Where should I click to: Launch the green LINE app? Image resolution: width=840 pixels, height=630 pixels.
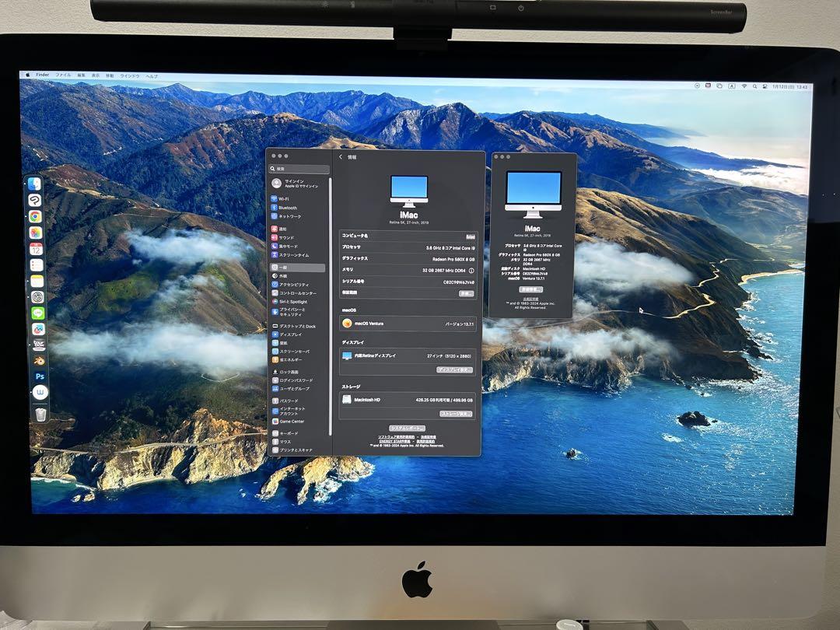point(38,313)
